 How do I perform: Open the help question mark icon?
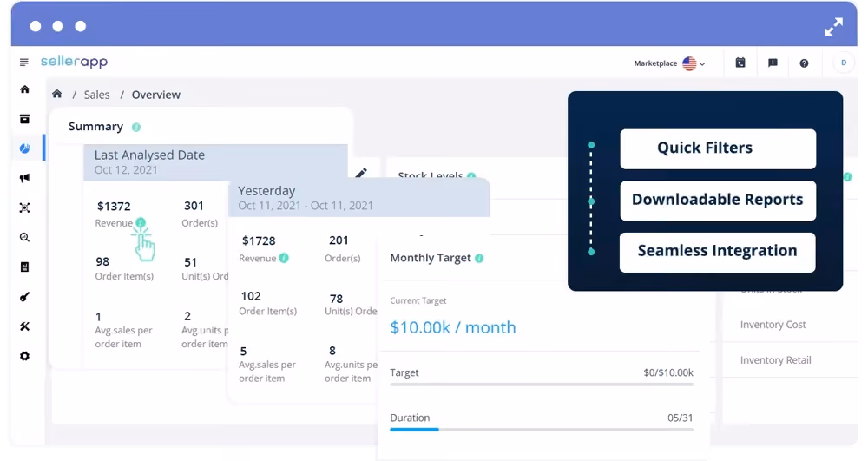[804, 63]
